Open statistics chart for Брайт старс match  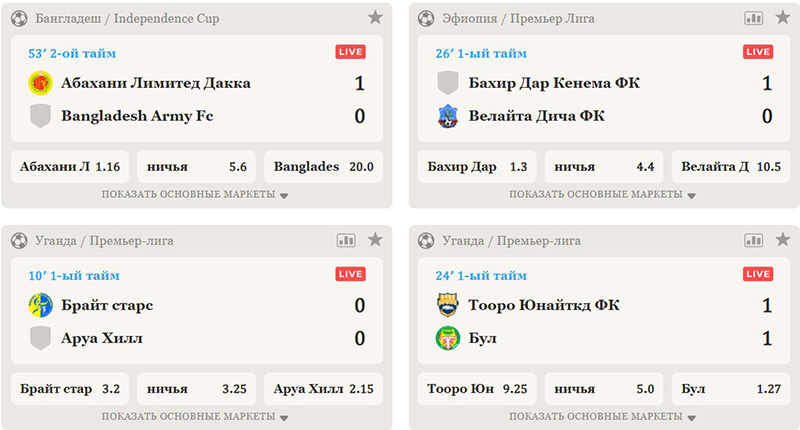click(x=346, y=240)
